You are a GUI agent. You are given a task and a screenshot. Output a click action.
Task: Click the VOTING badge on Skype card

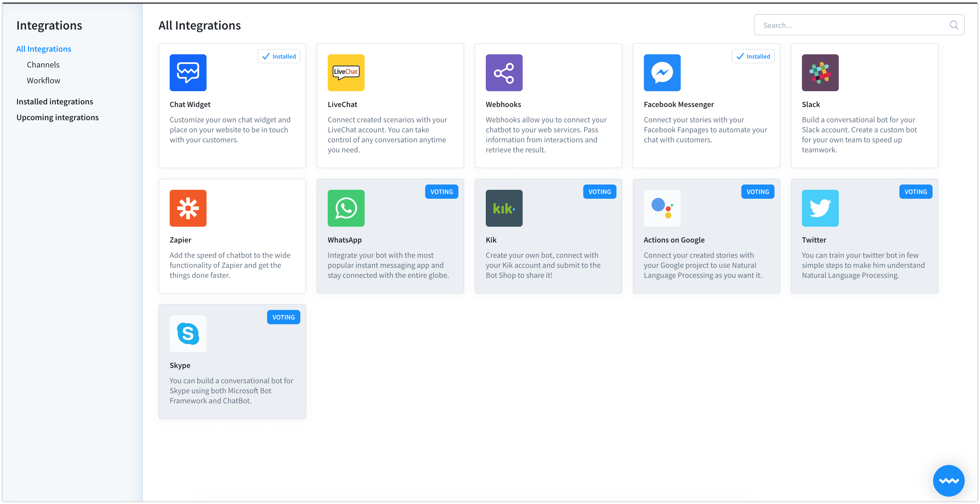click(x=283, y=317)
